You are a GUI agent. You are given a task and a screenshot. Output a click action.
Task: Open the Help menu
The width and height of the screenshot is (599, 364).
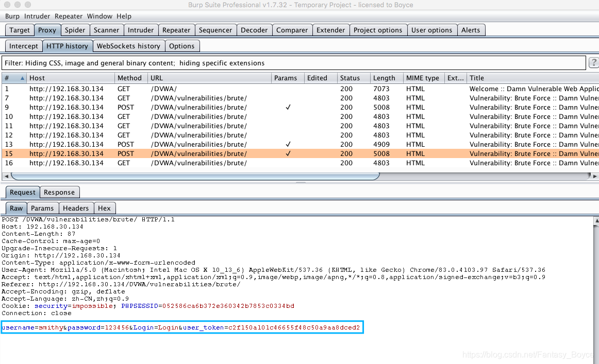(124, 16)
